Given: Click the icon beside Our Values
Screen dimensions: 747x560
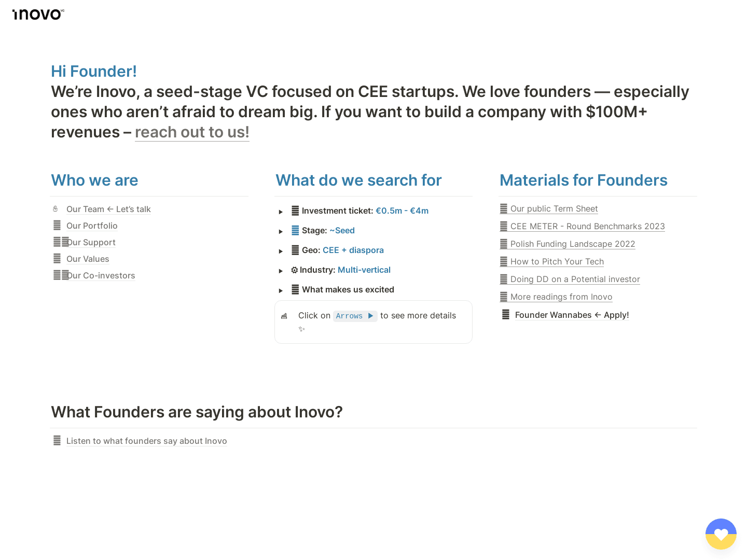Looking at the screenshot, I should (x=57, y=259).
